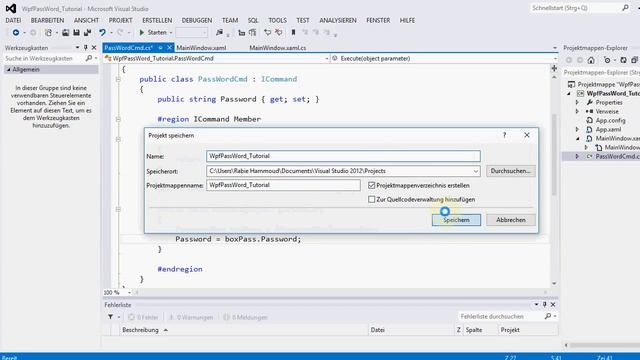The image size is (640, 360).
Task: Click the Visual Studio logo icon
Action: point(11,8)
